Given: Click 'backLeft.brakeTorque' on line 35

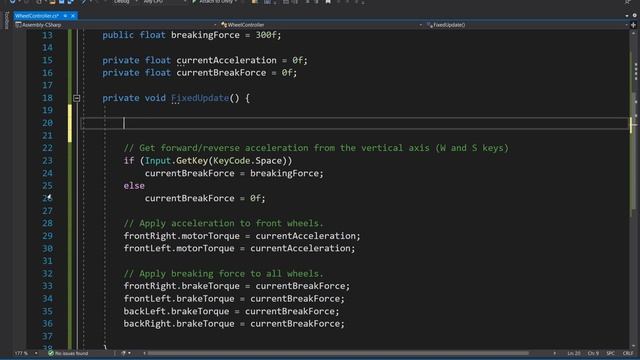Looking at the screenshot, I should 176,311.
